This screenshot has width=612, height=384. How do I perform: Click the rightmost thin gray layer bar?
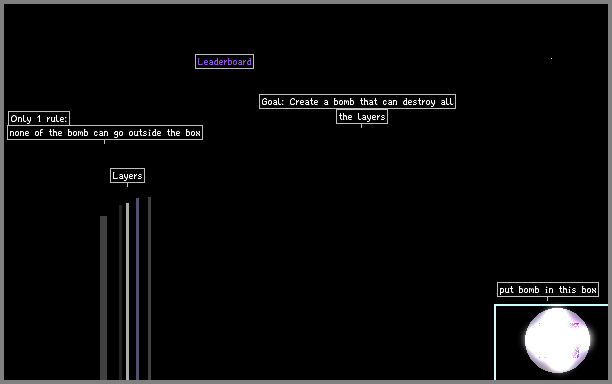point(149,288)
